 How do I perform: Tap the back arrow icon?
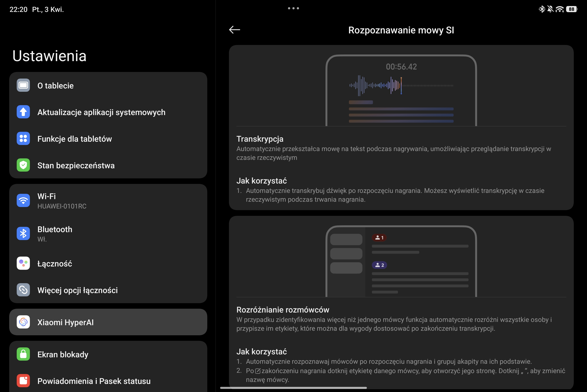pos(234,30)
